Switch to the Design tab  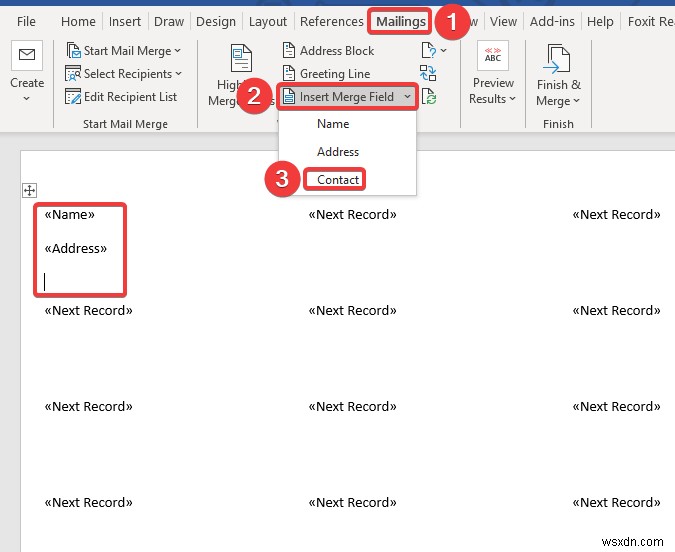[216, 22]
